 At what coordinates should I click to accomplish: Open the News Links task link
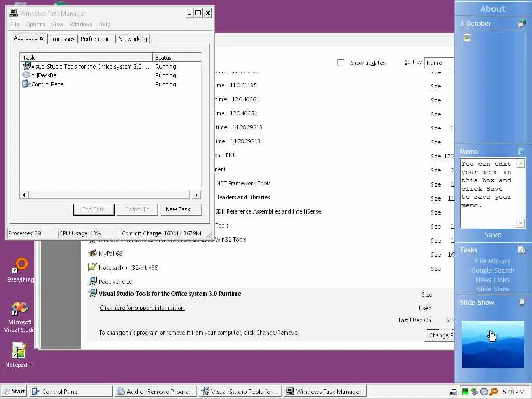point(493,280)
